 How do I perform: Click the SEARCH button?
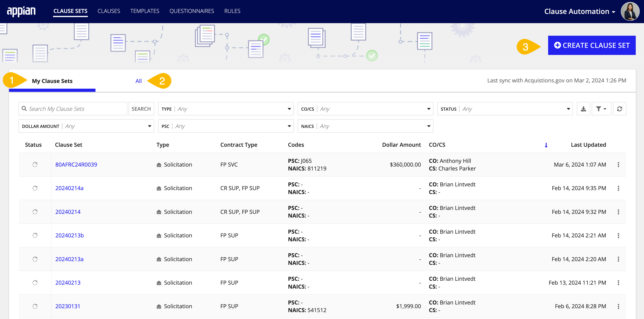point(141,109)
